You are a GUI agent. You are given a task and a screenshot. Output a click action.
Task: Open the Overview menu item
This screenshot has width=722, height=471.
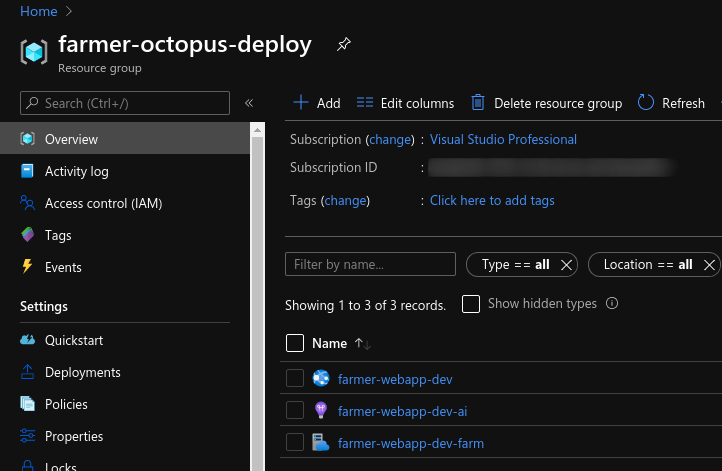tap(125, 139)
